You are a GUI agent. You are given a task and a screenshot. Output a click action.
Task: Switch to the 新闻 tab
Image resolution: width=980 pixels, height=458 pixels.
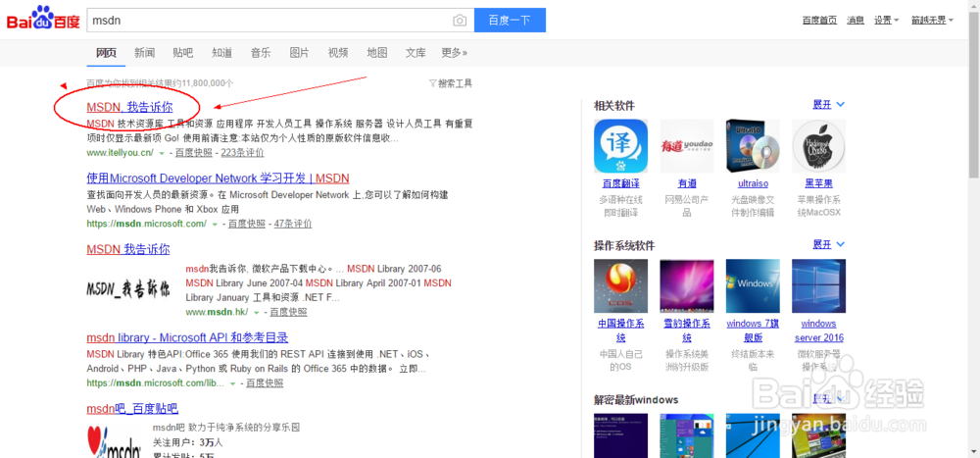[144, 53]
